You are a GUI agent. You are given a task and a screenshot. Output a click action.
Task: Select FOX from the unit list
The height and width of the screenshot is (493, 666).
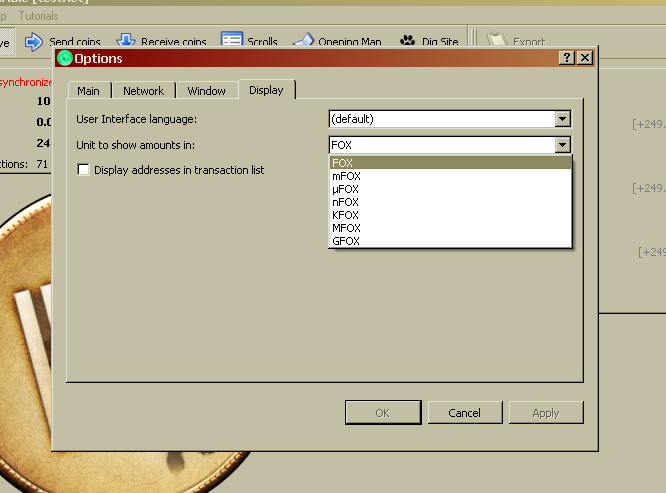click(450, 163)
